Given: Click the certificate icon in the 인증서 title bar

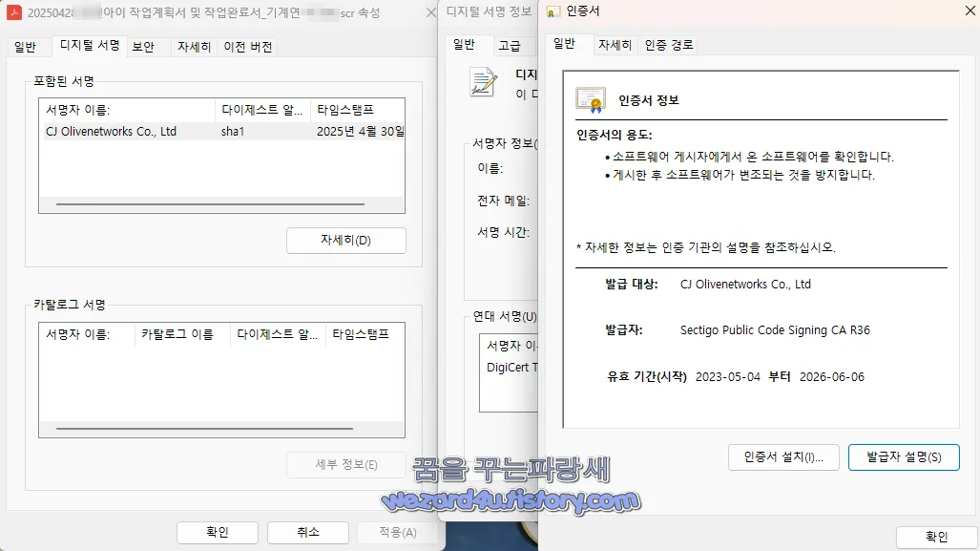Looking at the screenshot, I should 553,11.
